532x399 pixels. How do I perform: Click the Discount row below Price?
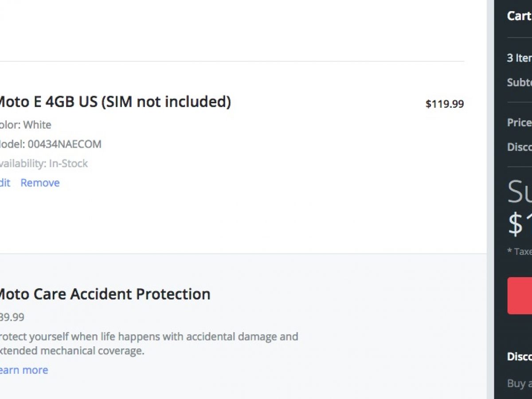[519, 147]
